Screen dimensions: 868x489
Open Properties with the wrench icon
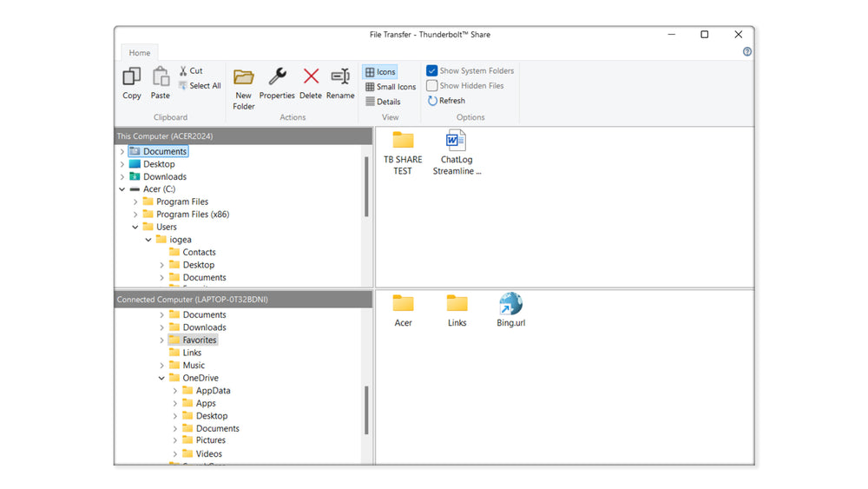(x=277, y=77)
